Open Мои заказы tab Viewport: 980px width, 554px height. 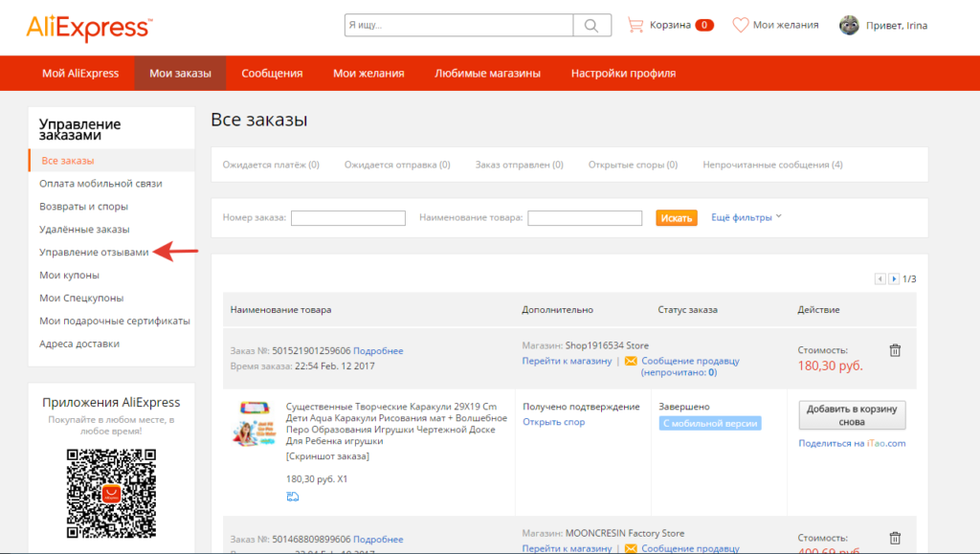pyautogui.click(x=180, y=73)
